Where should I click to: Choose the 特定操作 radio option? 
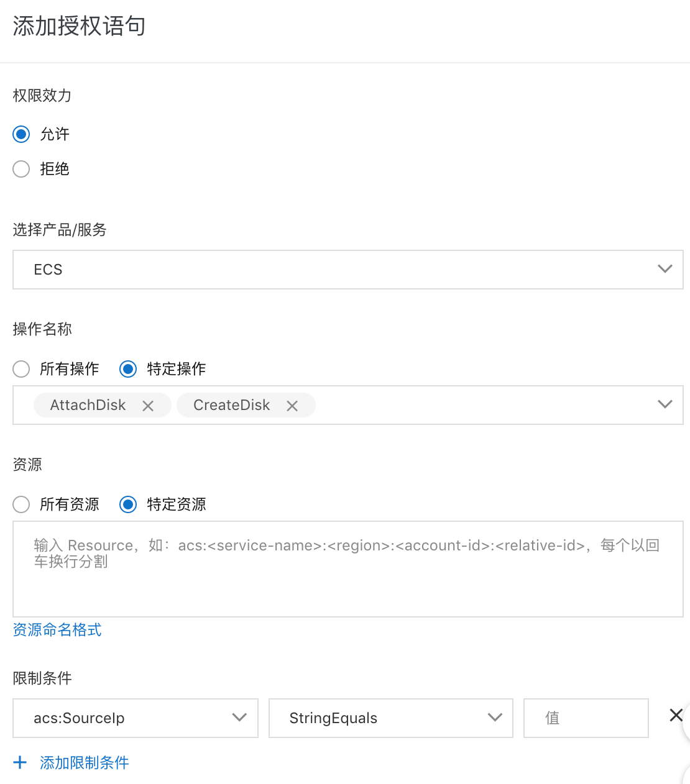[x=129, y=369]
